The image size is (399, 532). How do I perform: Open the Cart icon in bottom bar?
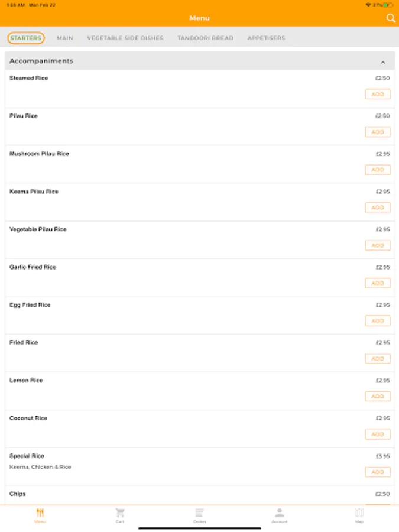(x=120, y=513)
